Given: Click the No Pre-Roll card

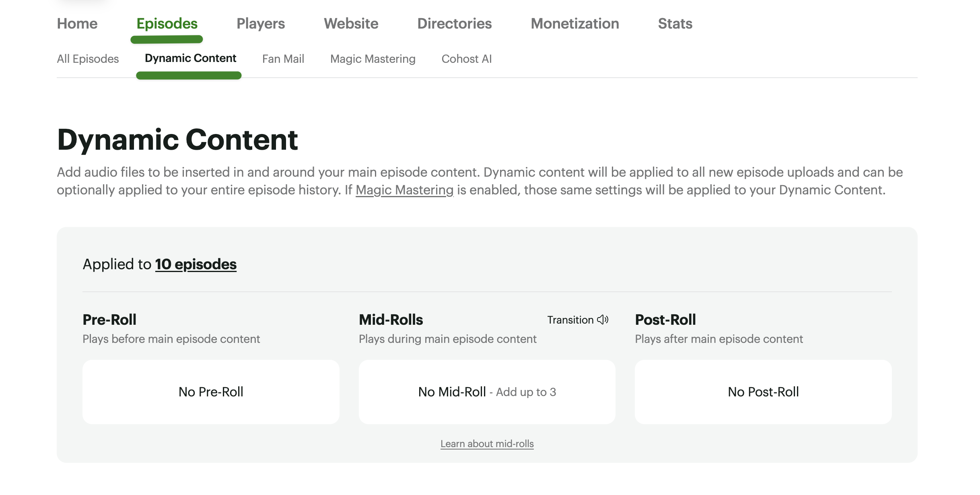Looking at the screenshot, I should tap(211, 392).
